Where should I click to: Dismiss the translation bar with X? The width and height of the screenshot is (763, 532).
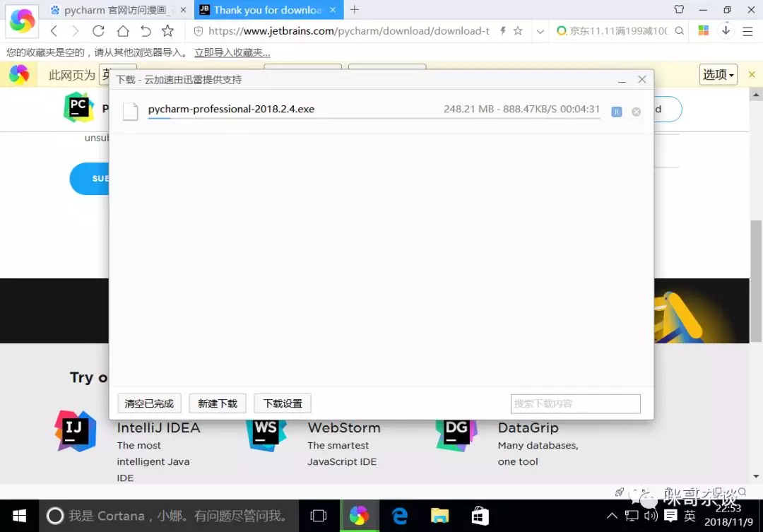pyautogui.click(x=752, y=74)
